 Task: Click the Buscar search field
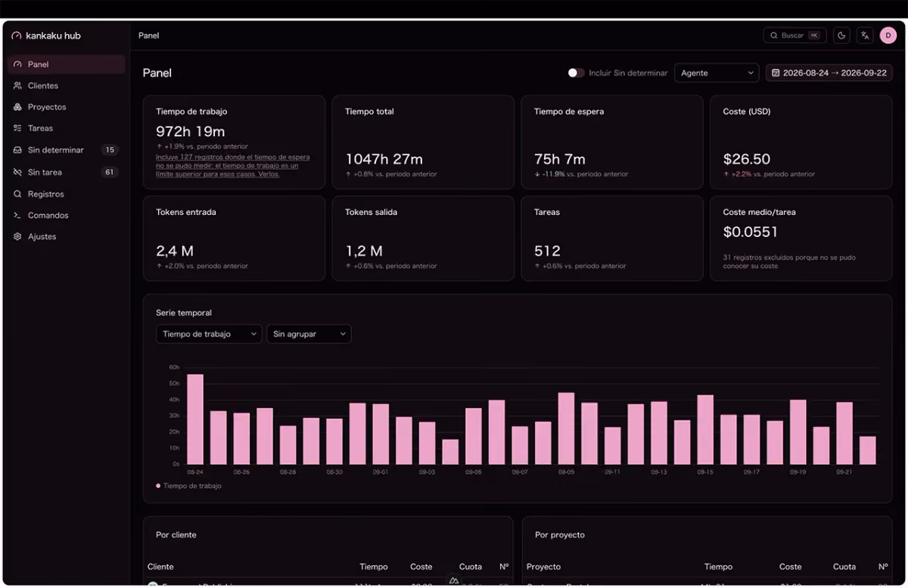click(x=794, y=36)
